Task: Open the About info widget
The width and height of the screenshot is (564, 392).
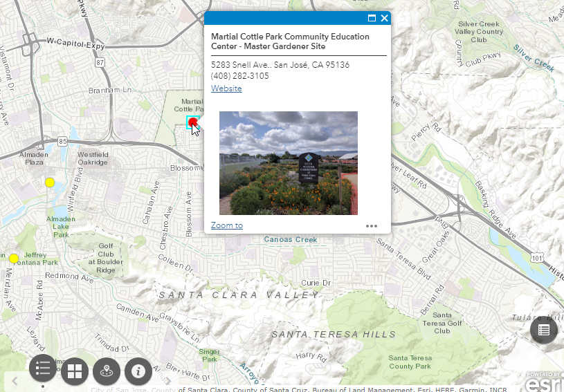Action: click(138, 371)
